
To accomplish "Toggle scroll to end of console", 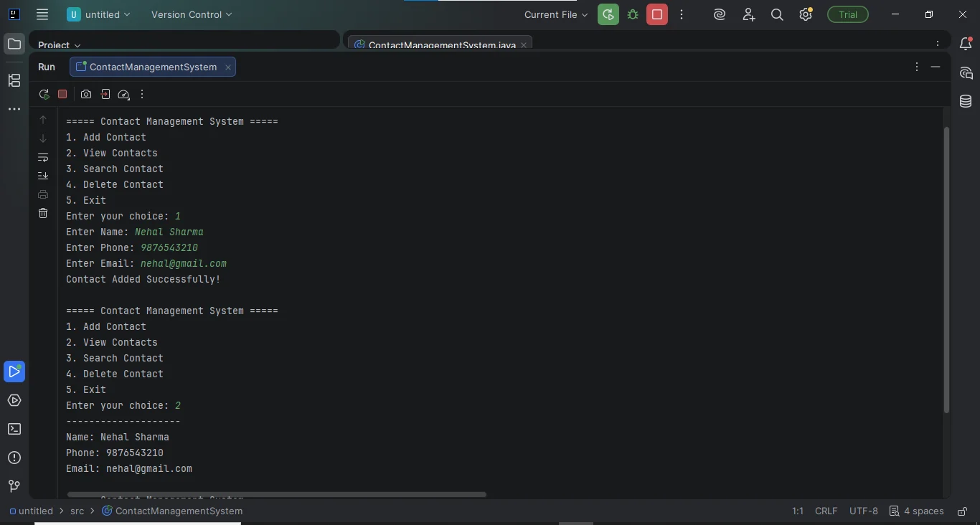I will 43,176.
